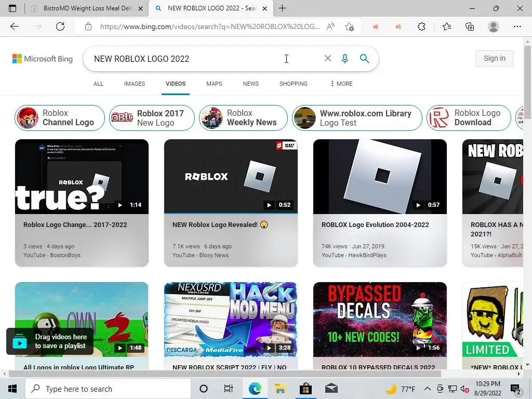This screenshot has height=399, width=532.
Task: Click the Read aloud icon
Action: coord(330,26)
